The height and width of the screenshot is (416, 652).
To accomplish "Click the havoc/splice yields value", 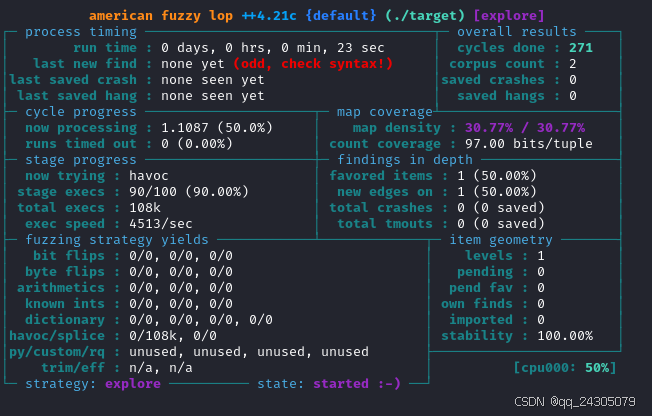I will click(x=173, y=336).
